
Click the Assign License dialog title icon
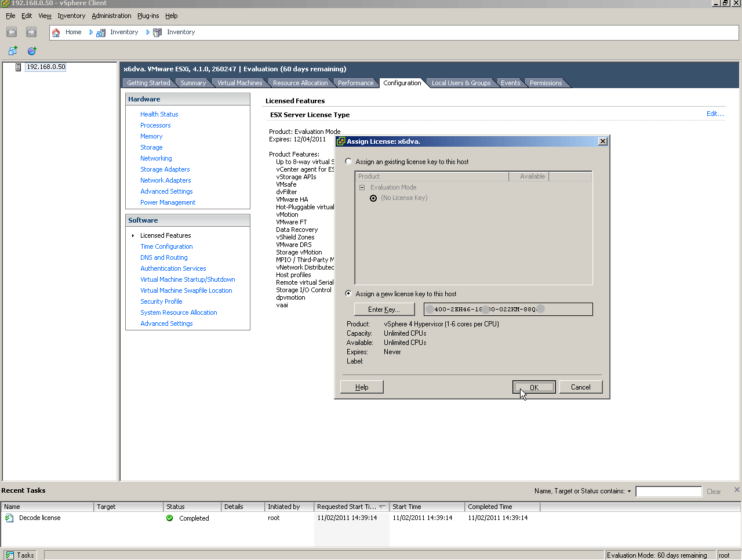(341, 141)
